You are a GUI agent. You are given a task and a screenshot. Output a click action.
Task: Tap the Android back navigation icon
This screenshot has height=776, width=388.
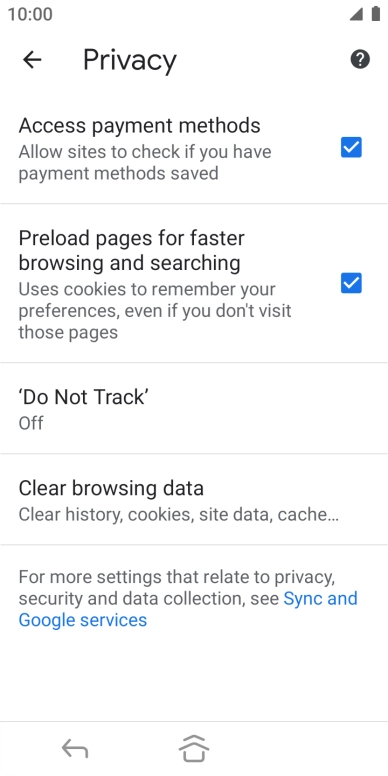(x=75, y=748)
